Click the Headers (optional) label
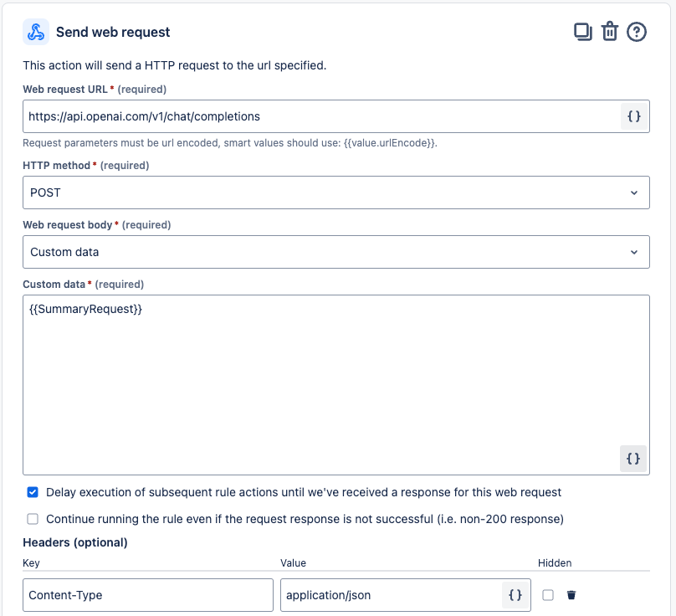Viewport: 676px width, 616px height. (75, 542)
